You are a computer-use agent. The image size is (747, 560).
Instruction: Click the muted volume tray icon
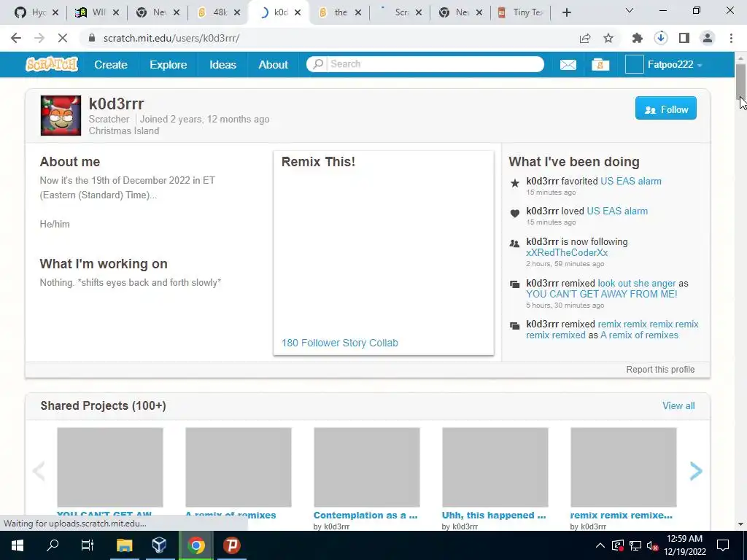click(652, 545)
